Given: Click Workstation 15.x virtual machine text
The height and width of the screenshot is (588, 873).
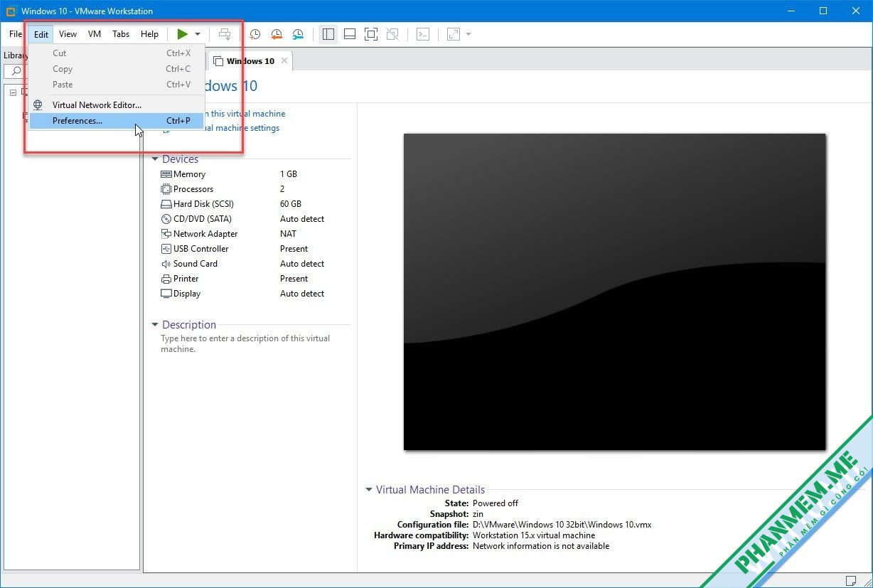Looking at the screenshot, I should click(534, 535).
